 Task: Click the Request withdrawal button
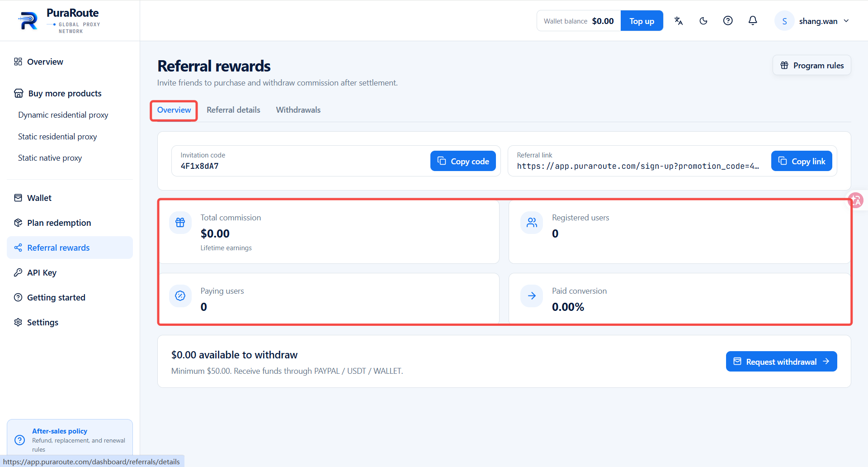pyautogui.click(x=782, y=362)
